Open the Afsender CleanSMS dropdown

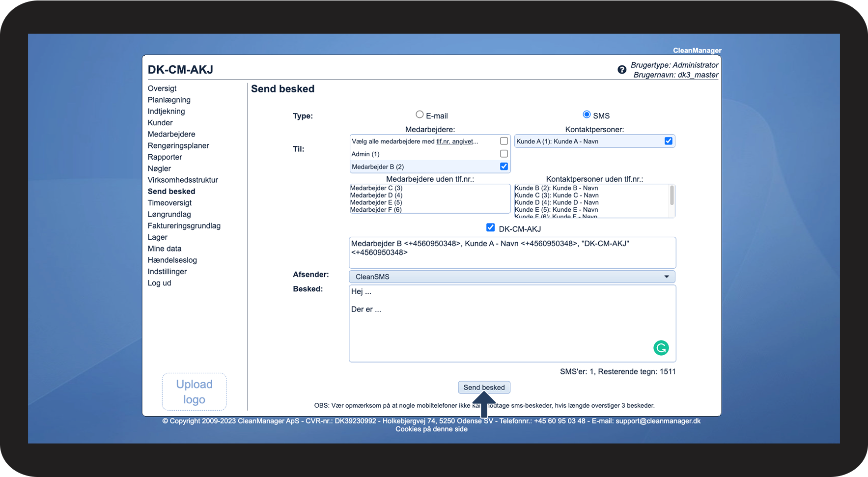point(512,277)
